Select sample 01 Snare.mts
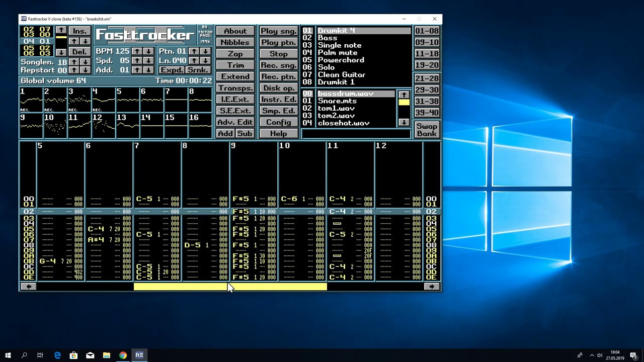644x362 pixels. point(349,101)
